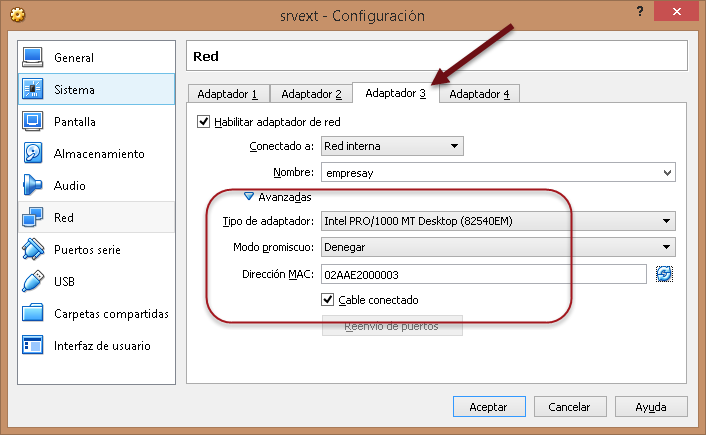Open Puertos serie settings
This screenshot has width=706, height=435.
pos(86,250)
